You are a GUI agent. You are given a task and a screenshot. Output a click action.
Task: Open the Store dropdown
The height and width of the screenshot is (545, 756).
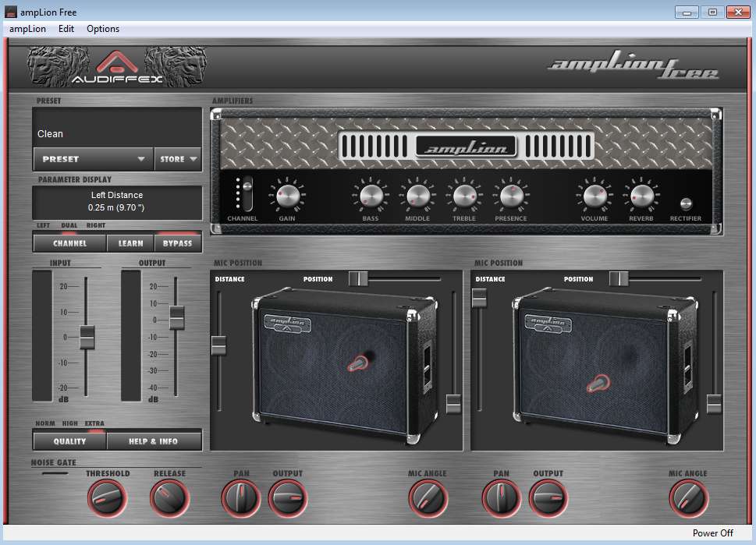178,159
